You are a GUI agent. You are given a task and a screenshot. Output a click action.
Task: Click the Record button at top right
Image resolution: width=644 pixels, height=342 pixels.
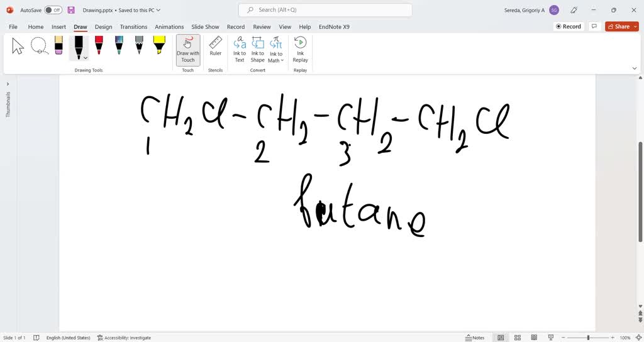tap(569, 26)
